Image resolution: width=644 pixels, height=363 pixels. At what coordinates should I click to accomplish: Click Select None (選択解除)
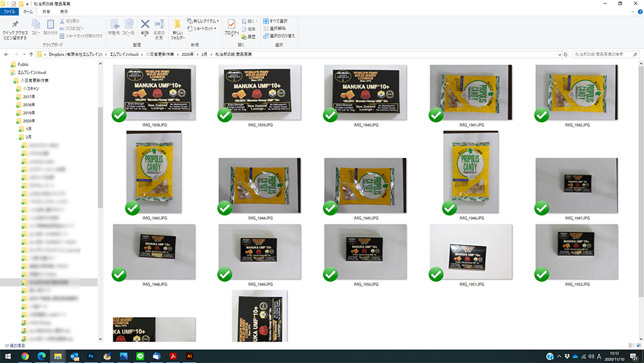point(274,28)
